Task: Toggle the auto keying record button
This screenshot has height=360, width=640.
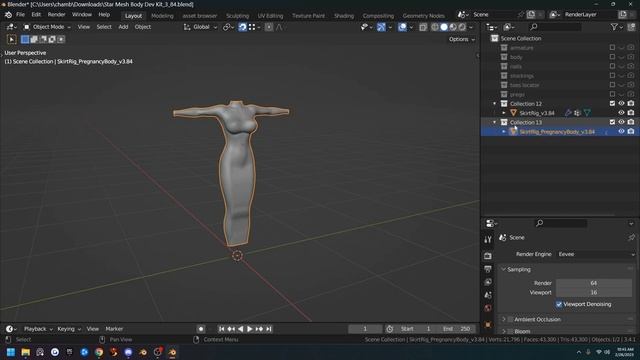Action: [x=201, y=329]
